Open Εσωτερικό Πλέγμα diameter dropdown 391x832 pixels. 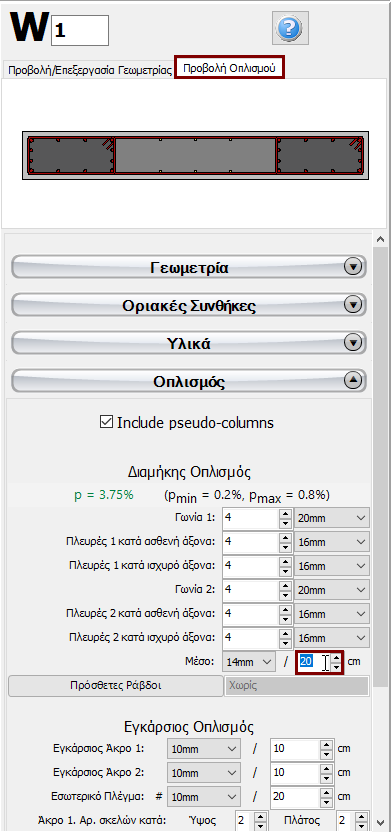[204, 797]
